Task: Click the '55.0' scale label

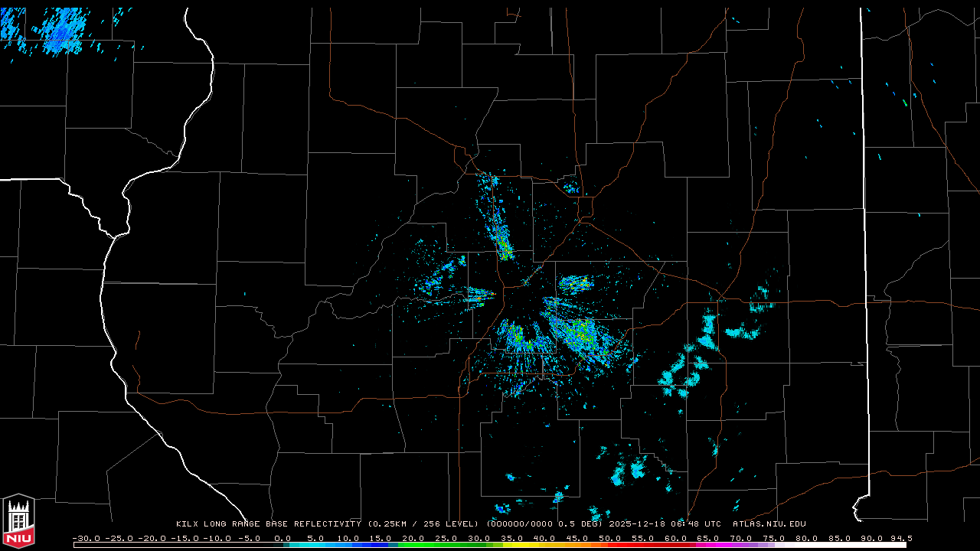Action: (642, 538)
